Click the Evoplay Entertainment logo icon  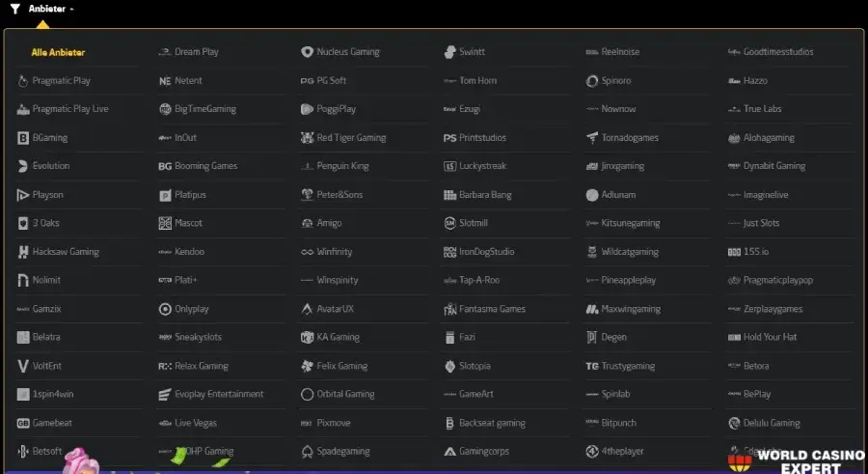pos(165,394)
